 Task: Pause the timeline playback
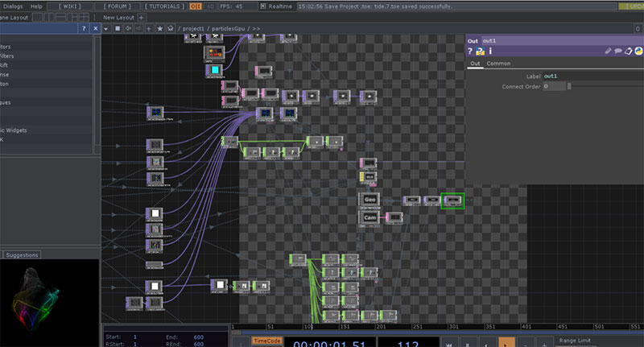[x=467, y=344]
